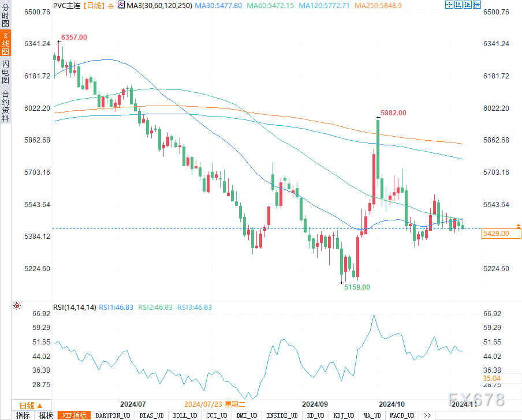Open the 模板 template tab
Image resolution: width=522 pixels, height=420 pixels.
pyautogui.click(x=46, y=415)
